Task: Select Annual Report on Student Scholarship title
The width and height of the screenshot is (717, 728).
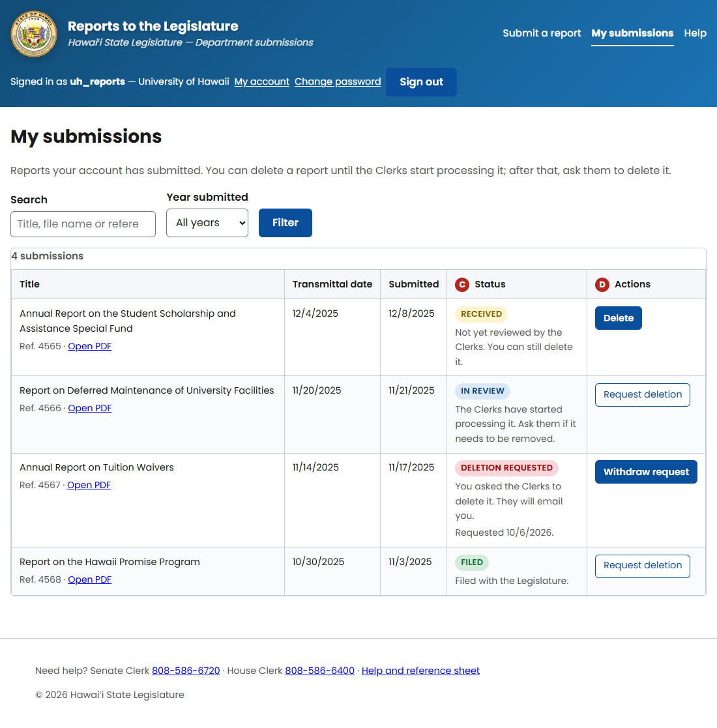Action: coord(128,321)
